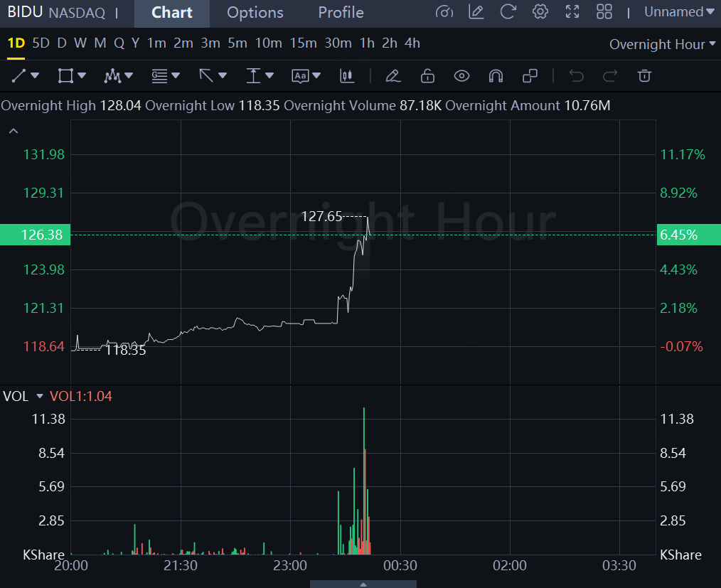Select the 10m interval

click(269, 43)
